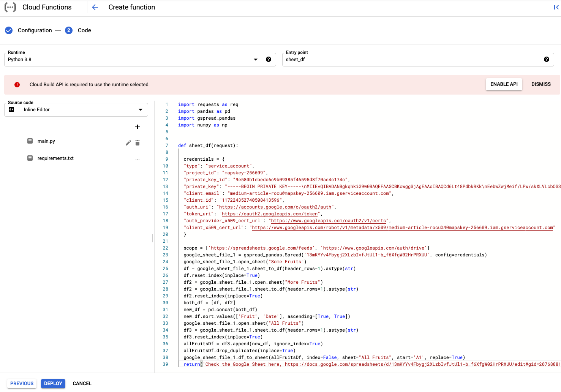Click the docs.google.com spreadsheet link in return
The image size is (561, 392).
pos(423,364)
